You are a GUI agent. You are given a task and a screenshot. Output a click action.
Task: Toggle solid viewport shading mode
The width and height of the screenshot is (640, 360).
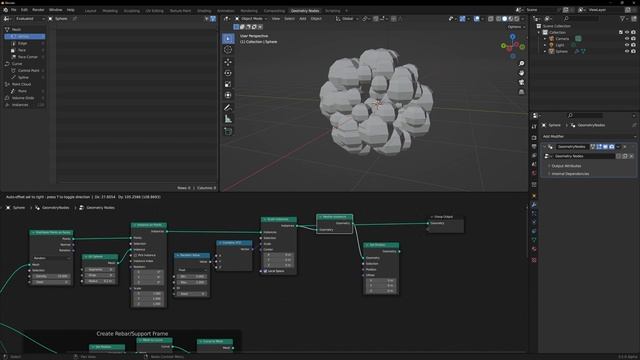pyautogui.click(x=505, y=19)
